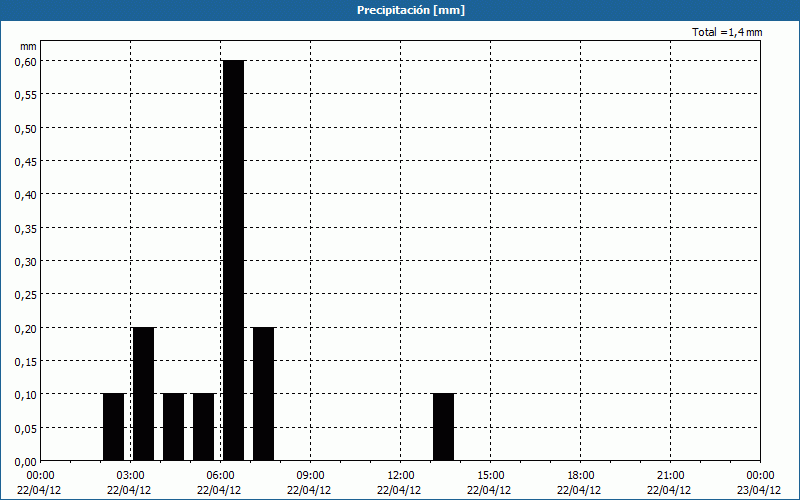Click the mm unit label above the y-axis
Screen dimensions: 800x500
click(28, 46)
